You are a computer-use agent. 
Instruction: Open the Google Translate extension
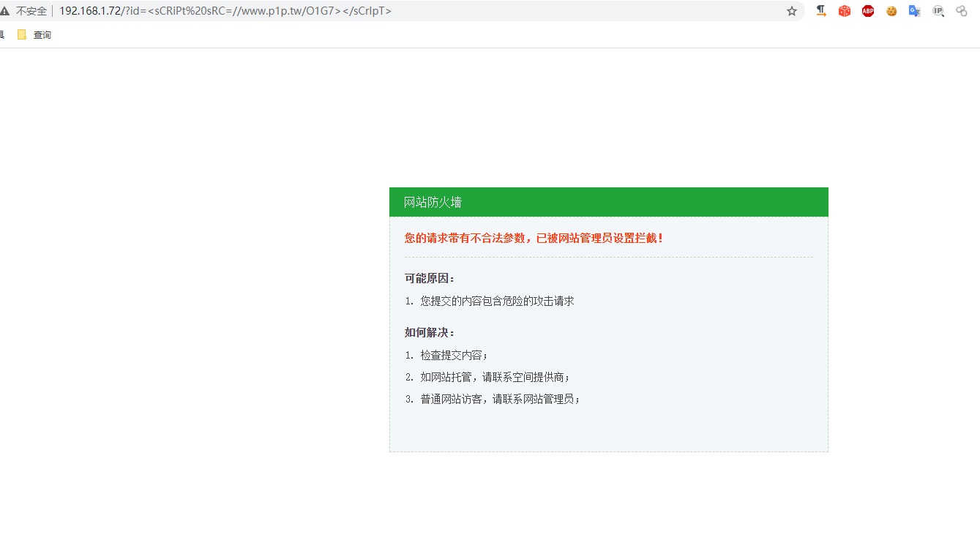pos(915,11)
